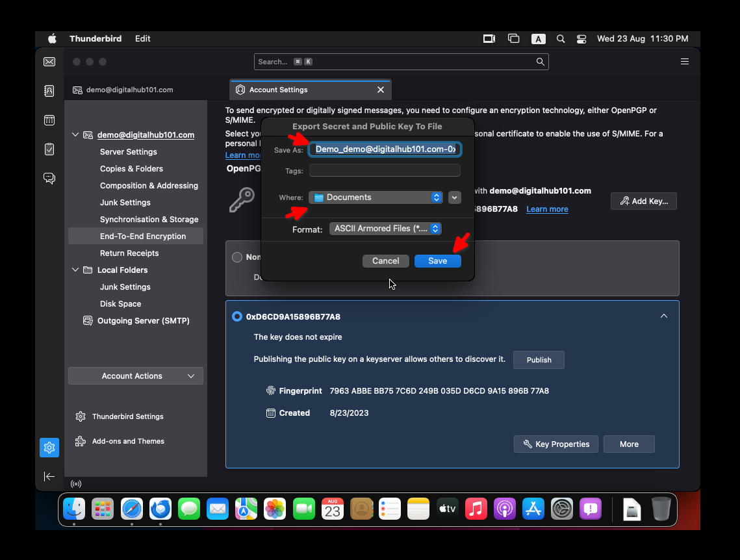
Task: Click the Settings gear sidebar icon
Action: [x=49, y=447]
